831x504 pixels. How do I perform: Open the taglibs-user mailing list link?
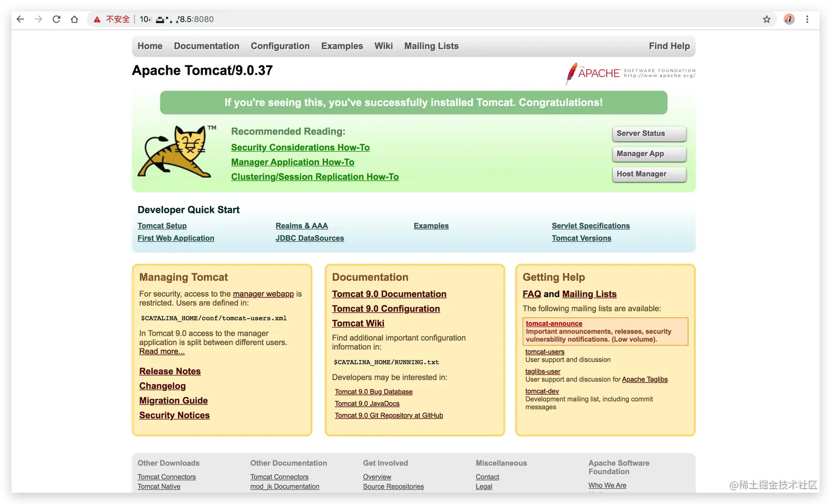click(543, 372)
